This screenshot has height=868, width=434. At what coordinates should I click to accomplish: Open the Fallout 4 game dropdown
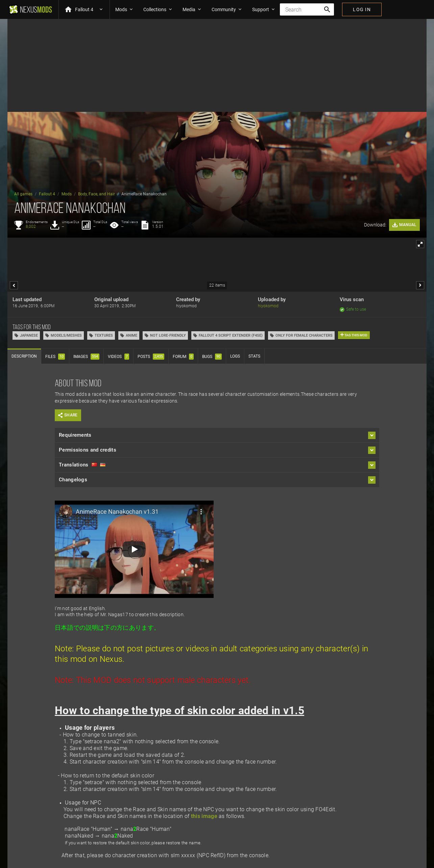point(84,9)
